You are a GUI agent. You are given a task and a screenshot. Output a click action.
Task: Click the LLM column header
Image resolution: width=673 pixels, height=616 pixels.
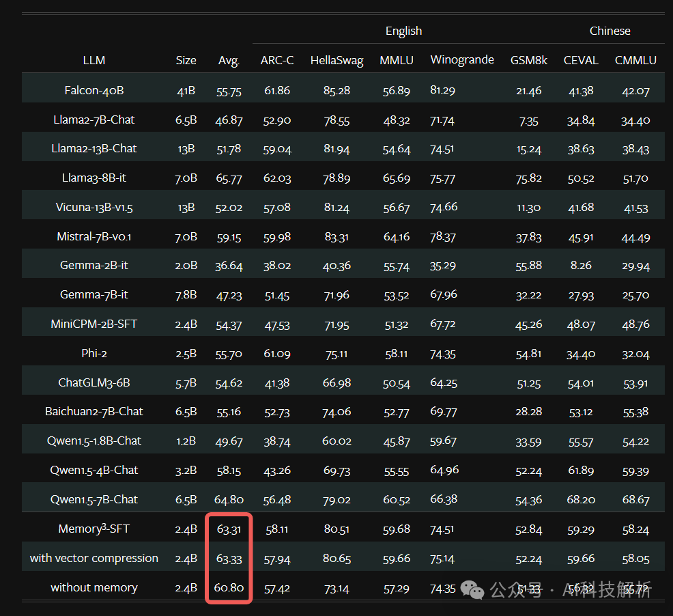click(x=94, y=60)
